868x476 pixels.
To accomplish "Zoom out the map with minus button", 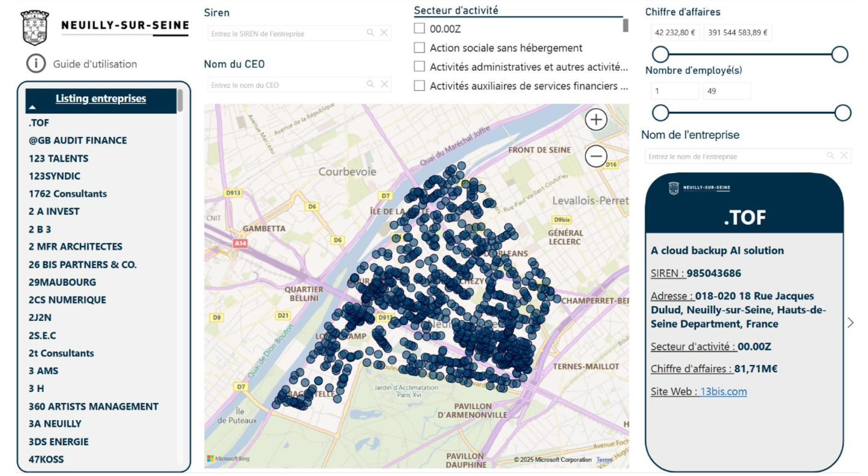I will coord(596,156).
